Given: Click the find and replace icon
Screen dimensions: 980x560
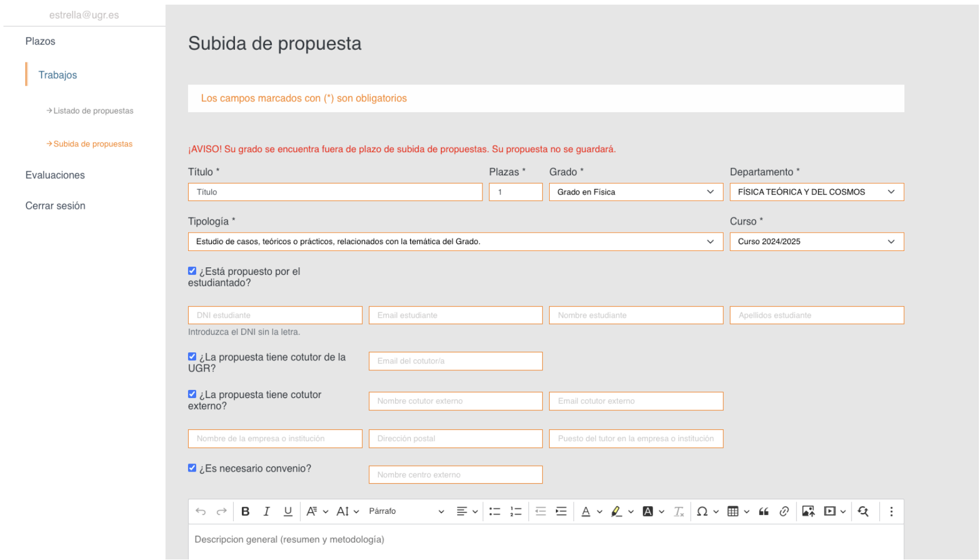Looking at the screenshot, I should [863, 511].
